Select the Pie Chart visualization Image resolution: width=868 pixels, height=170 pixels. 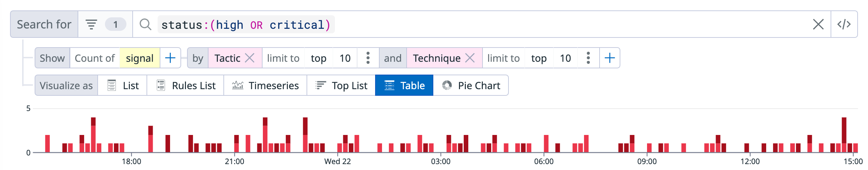pyautogui.click(x=471, y=85)
